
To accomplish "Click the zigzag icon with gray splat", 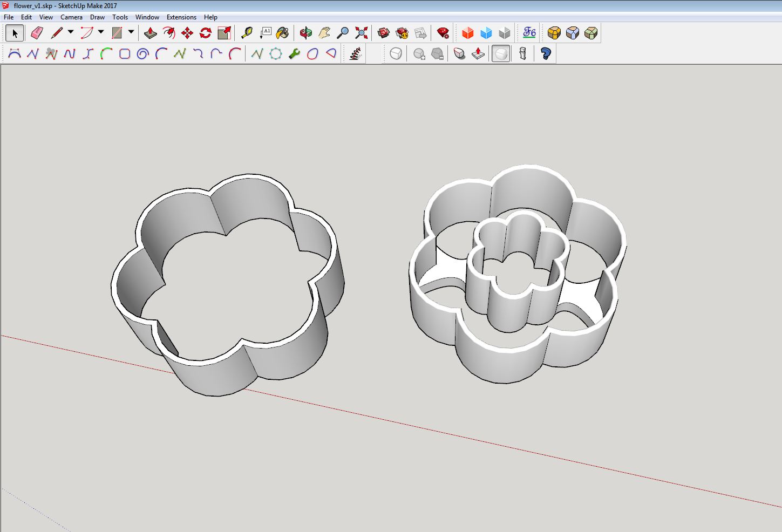I will click(51, 54).
